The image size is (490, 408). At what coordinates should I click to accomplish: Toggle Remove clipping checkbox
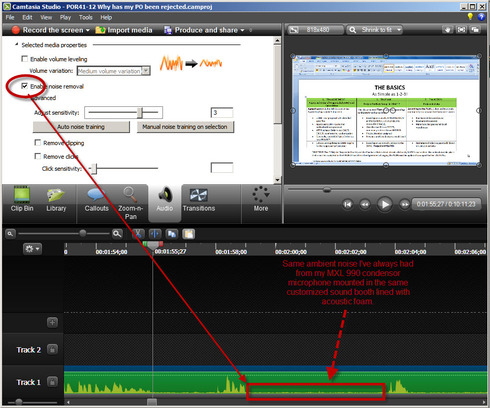pyautogui.click(x=38, y=143)
